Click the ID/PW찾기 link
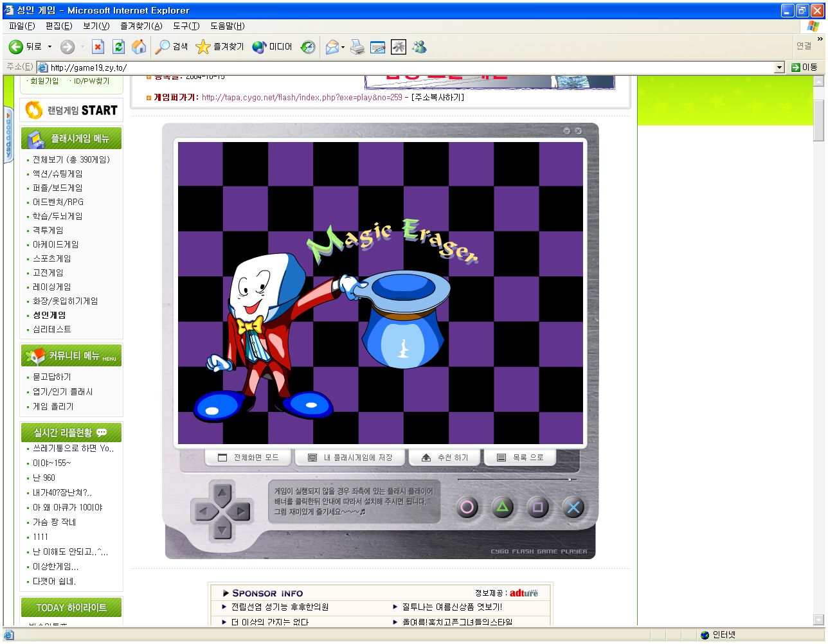This screenshot has height=644, width=828. coord(91,81)
